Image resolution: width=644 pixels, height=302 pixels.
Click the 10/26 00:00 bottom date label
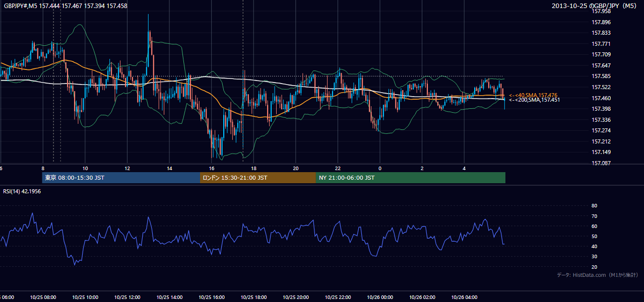pyautogui.click(x=380, y=297)
